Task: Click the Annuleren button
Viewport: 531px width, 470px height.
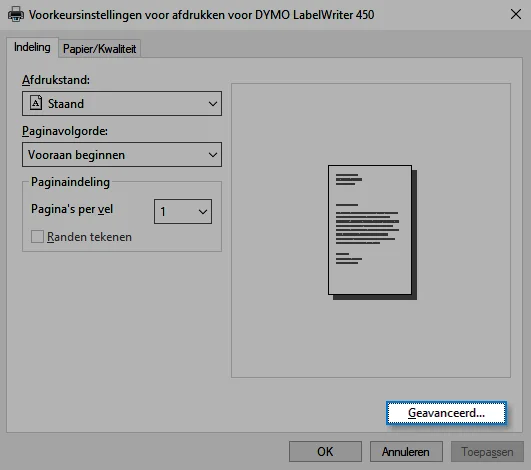Action: pyautogui.click(x=406, y=451)
